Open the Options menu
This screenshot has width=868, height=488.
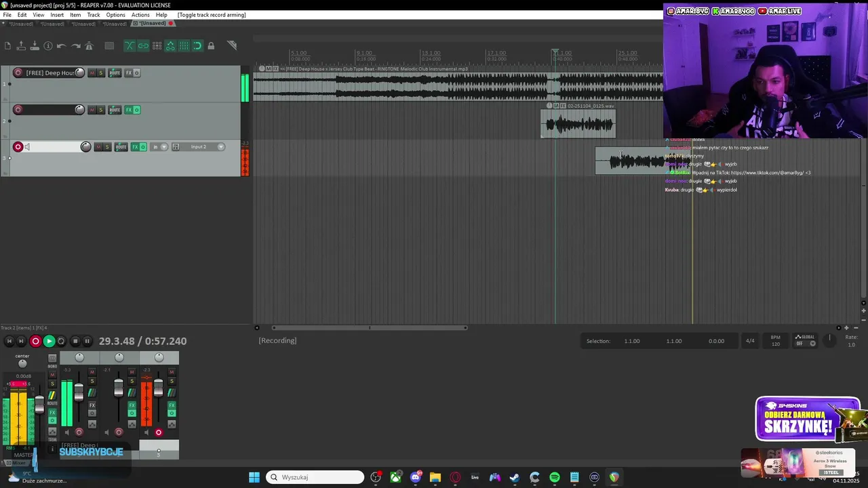[115, 14]
